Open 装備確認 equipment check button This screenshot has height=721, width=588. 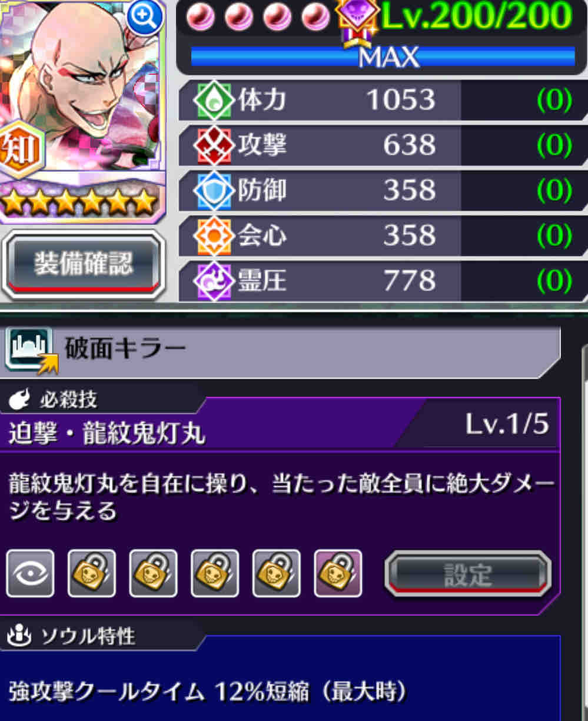click(83, 264)
